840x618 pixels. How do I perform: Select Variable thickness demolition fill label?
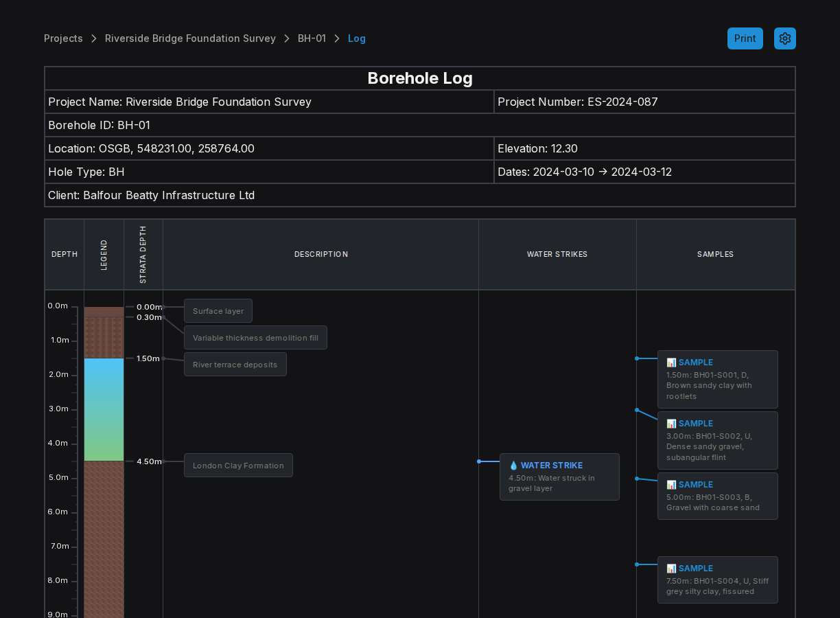[255, 338]
